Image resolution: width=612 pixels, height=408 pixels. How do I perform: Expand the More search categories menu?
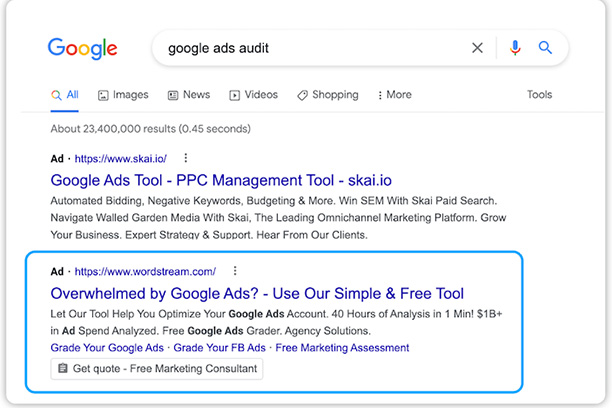coord(395,95)
